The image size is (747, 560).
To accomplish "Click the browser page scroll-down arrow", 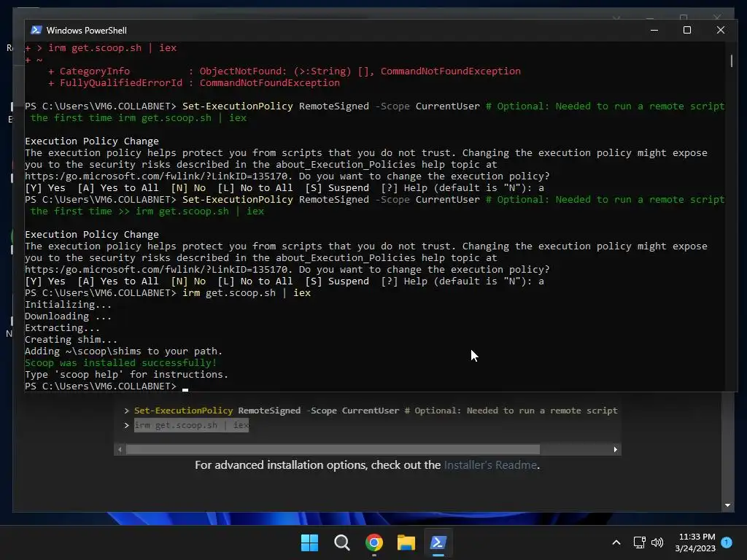I will (x=727, y=505).
